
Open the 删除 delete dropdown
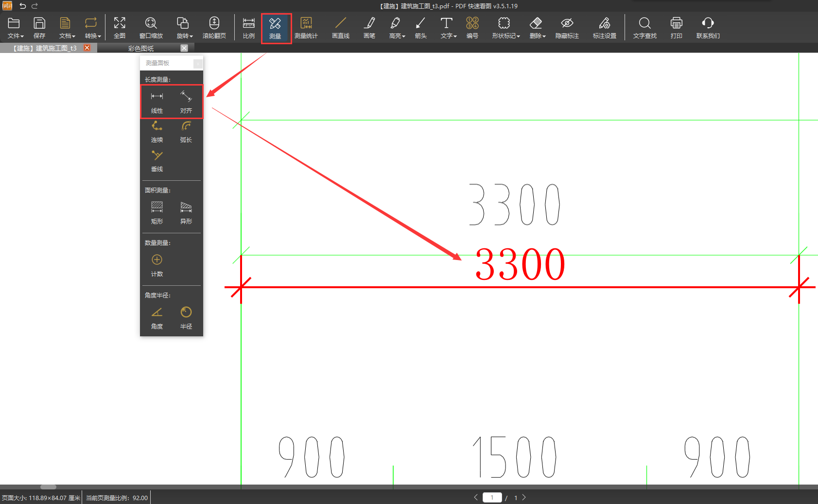(537, 28)
